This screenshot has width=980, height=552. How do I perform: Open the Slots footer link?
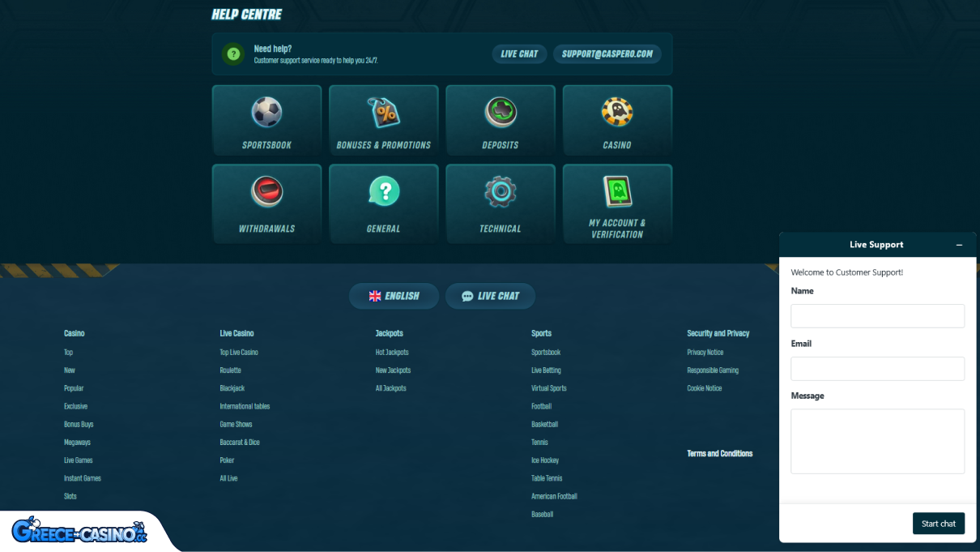[70, 496]
